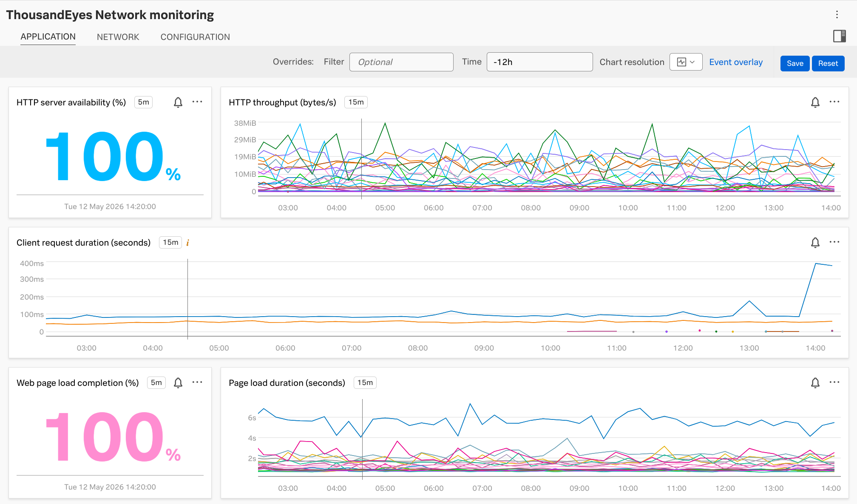The height and width of the screenshot is (504, 857).
Task: Click the Filter Optional input field
Action: coord(401,62)
